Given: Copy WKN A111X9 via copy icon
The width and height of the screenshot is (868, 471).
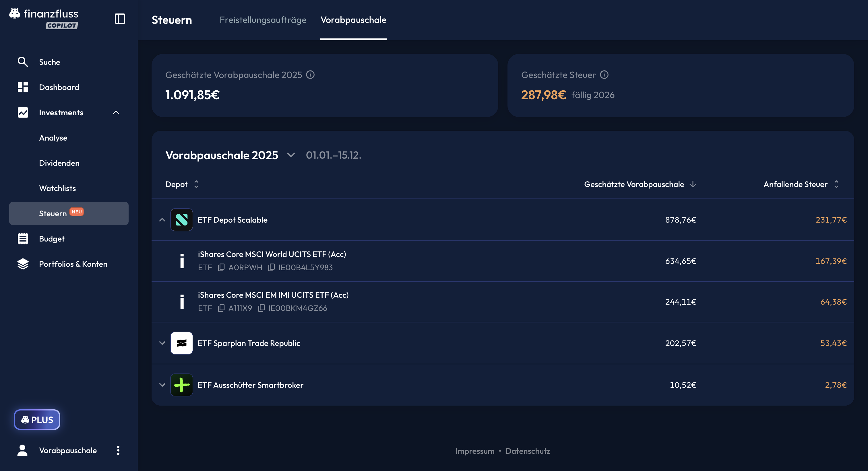Looking at the screenshot, I should (221, 308).
